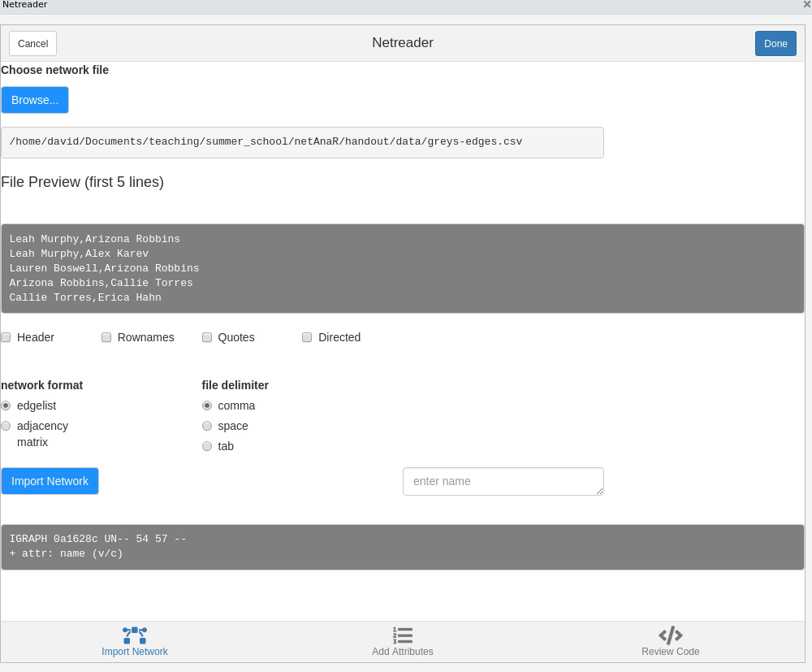Toggle the Rownames checkbox
This screenshot has width=812, height=672.
coord(106,337)
